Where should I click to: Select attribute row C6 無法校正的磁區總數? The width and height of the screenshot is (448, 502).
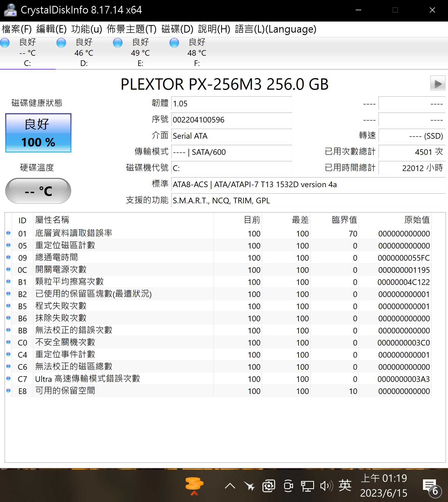point(218,367)
